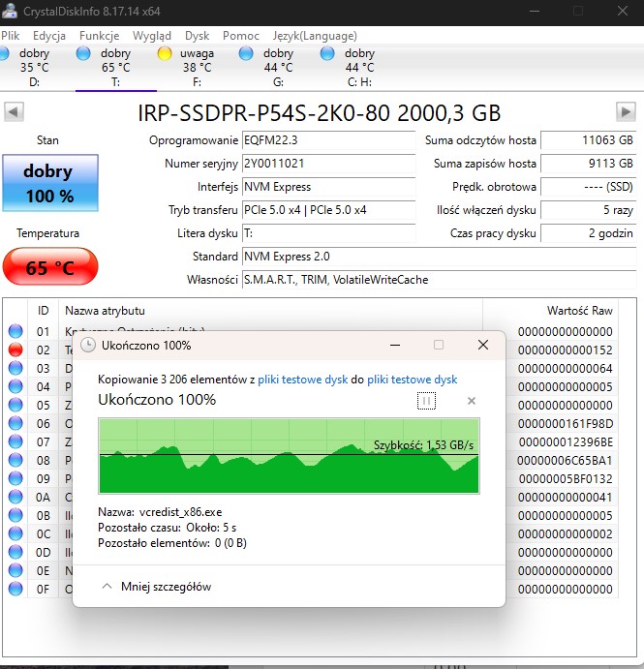
Task: Click the red status orb for attribute 02
Action: 16,350
